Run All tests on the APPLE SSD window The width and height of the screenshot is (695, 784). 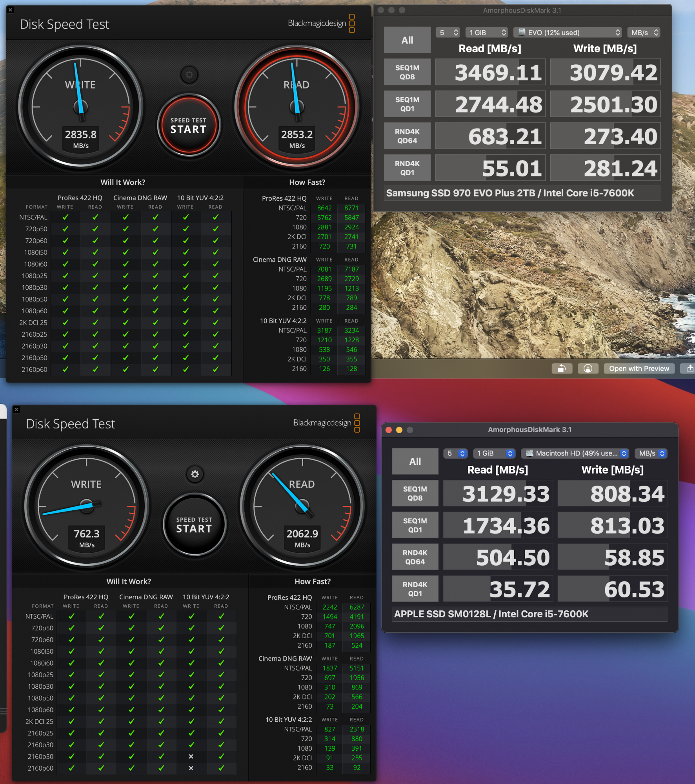coord(415,461)
